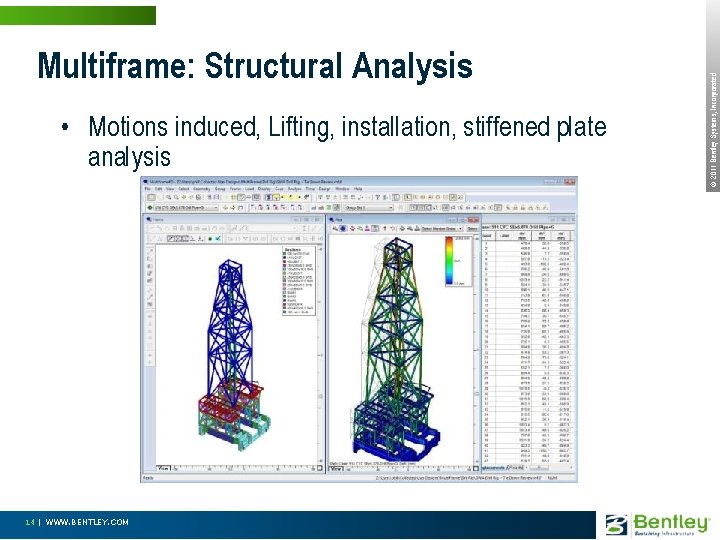Viewport: 720px width, 540px height.
Task: Open the Display menu
Action: [264, 189]
